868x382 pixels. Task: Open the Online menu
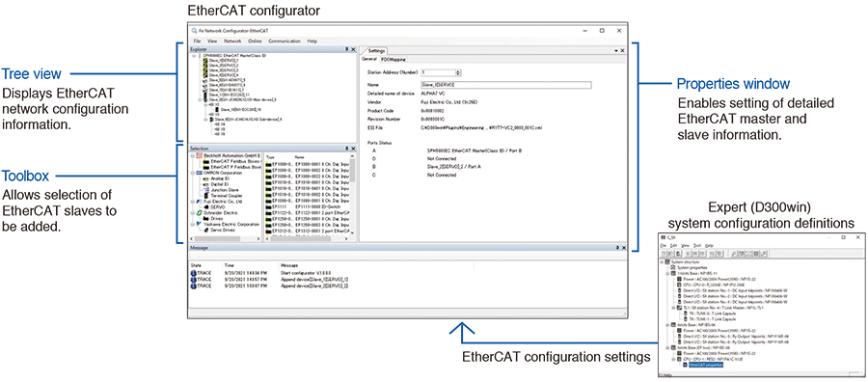pos(255,41)
